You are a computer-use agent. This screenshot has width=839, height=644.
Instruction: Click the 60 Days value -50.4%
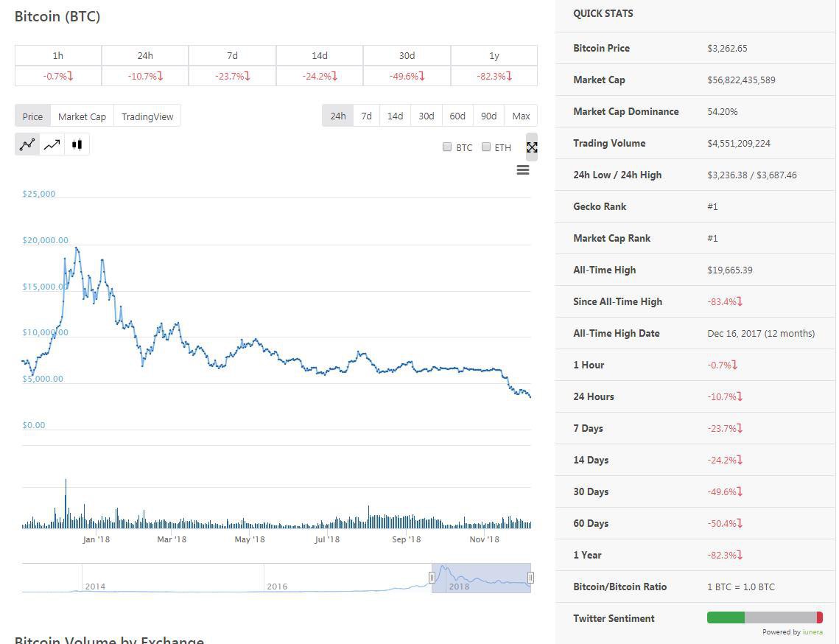pyautogui.click(x=725, y=523)
